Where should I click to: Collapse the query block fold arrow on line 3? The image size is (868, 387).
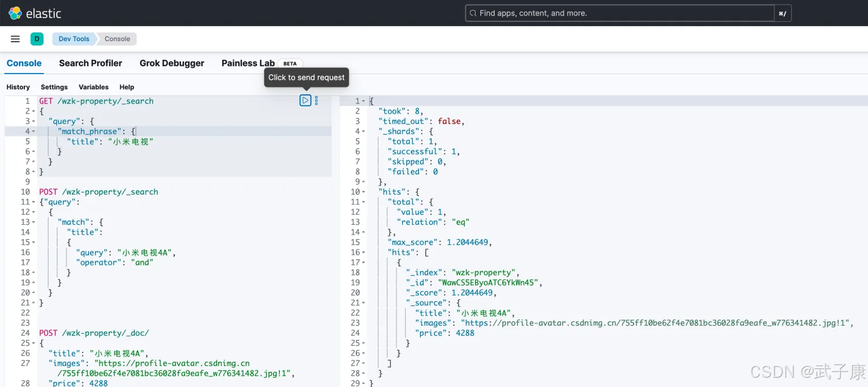click(34, 122)
